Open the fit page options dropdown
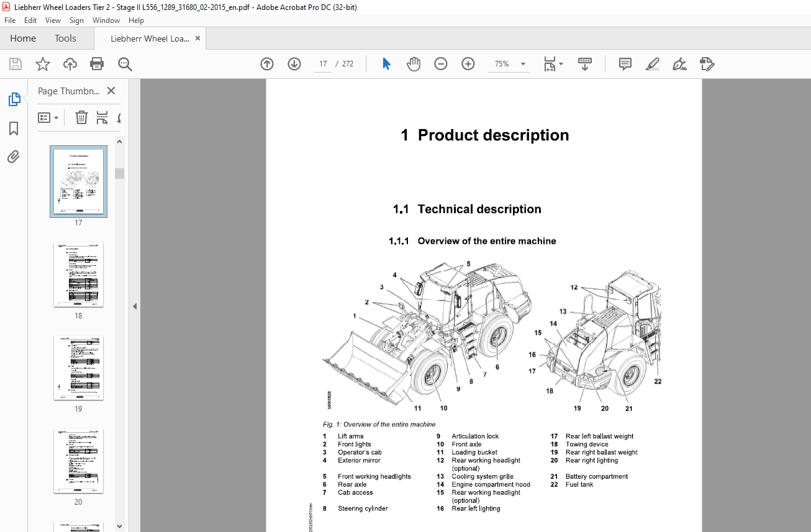 click(x=553, y=64)
